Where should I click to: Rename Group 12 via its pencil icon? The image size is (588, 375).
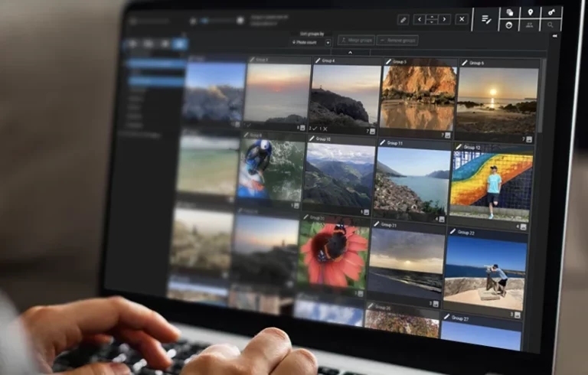[x=459, y=147]
